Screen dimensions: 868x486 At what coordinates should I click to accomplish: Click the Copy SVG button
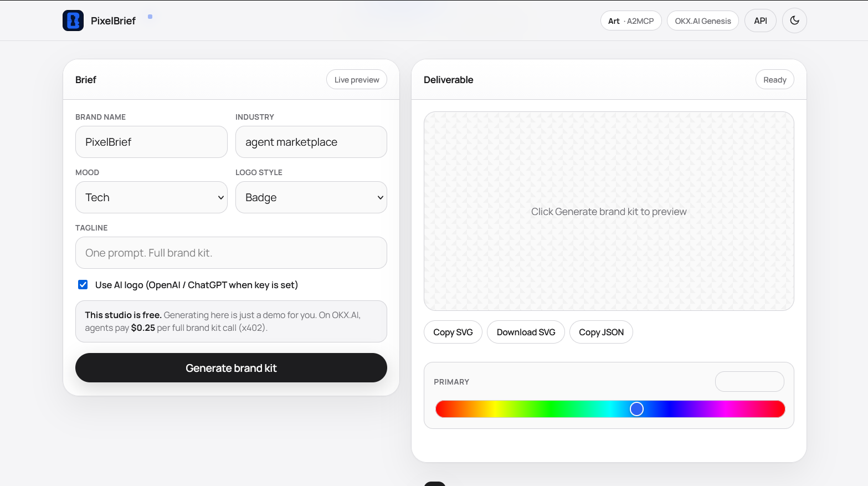(x=453, y=332)
